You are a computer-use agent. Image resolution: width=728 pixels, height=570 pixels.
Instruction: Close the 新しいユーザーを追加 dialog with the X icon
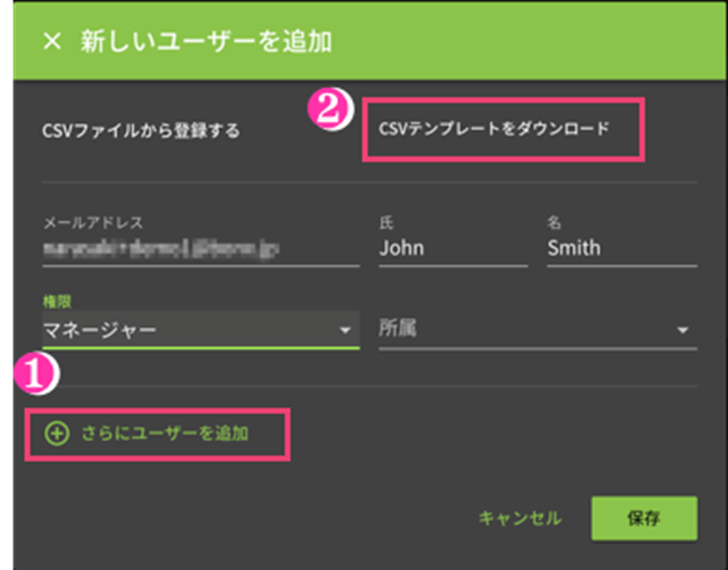52,41
